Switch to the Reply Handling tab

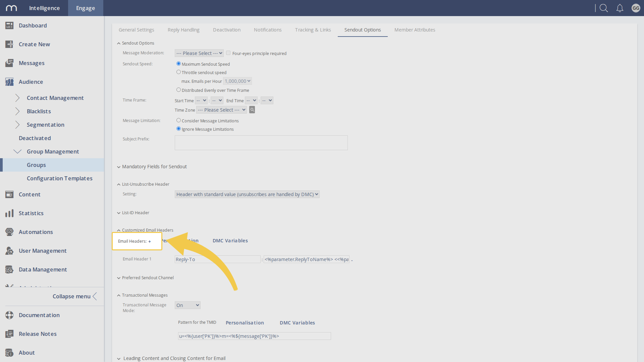pyautogui.click(x=183, y=30)
